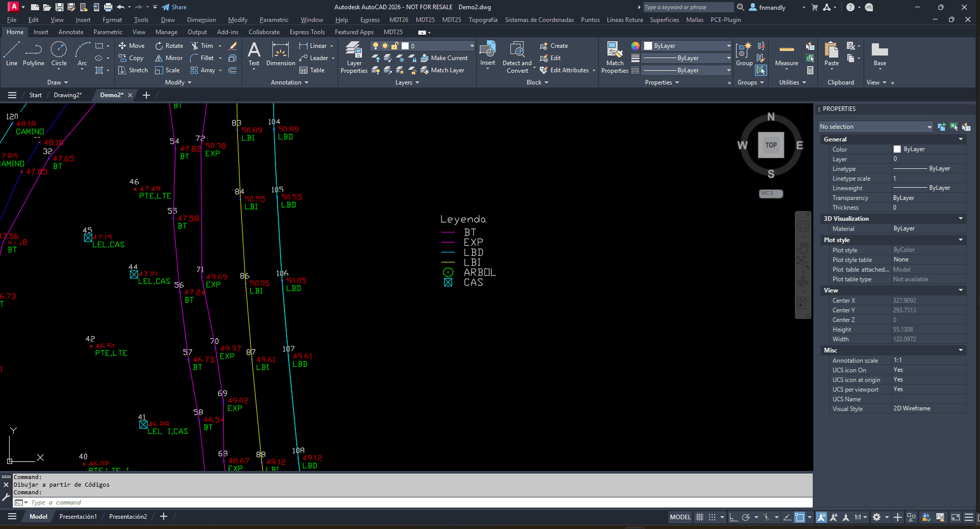Collapse the Plot style section
Image resolution: width=980 pixels, height=529 pixels.
click(x=961, y=240)
